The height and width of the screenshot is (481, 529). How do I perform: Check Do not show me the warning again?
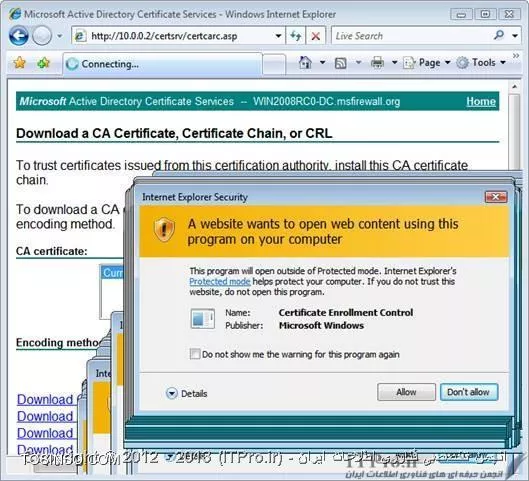pyautogui.click(x=195, y=354)
